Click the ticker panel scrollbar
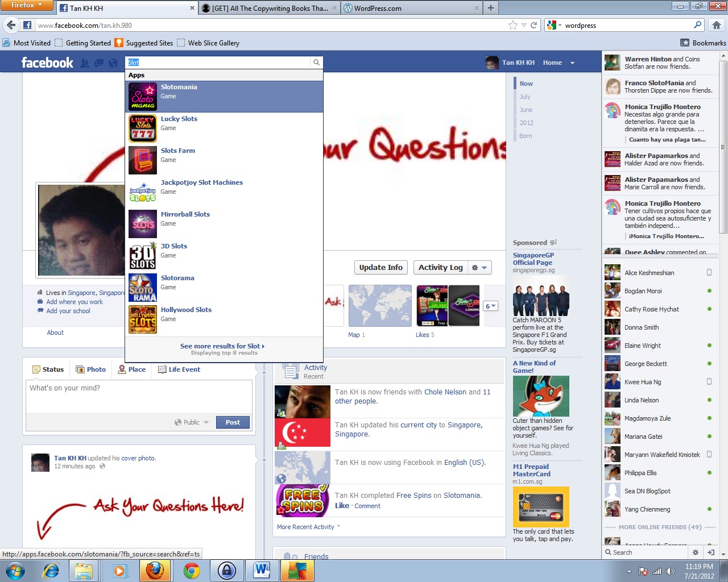The image size is (728, 582). point(723,147)
